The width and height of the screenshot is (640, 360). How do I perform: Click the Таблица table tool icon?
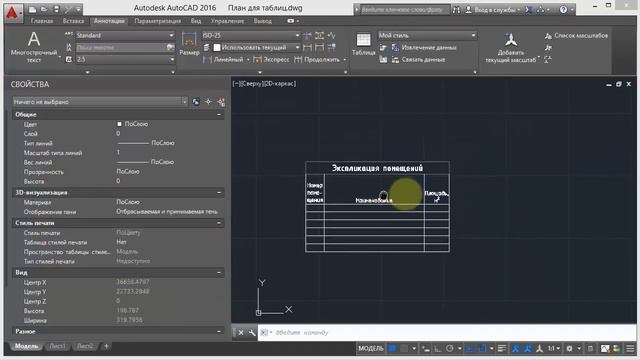coord(363,40)
